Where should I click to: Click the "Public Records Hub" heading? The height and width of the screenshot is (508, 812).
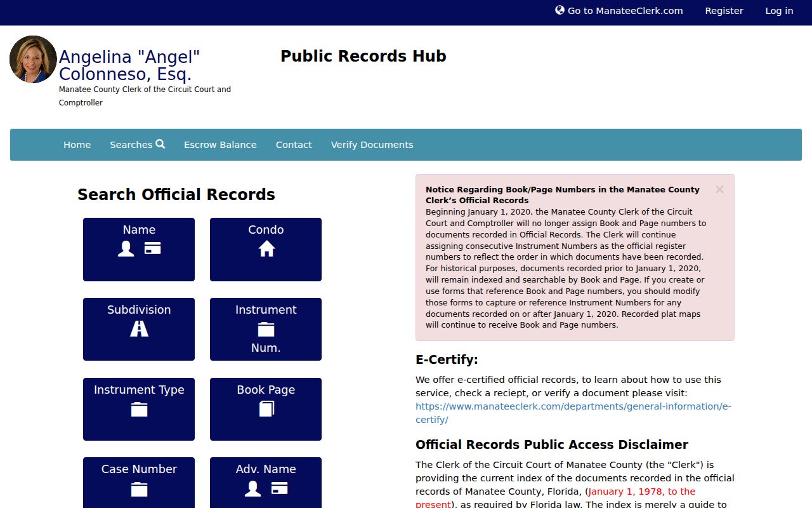[x=363, y=56]
